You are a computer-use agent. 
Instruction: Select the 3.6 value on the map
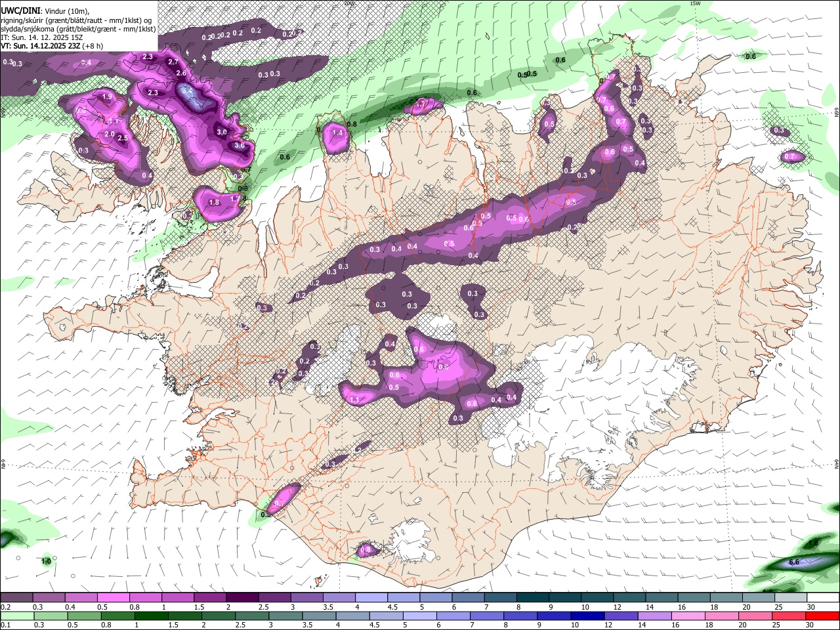coord(239,146)
